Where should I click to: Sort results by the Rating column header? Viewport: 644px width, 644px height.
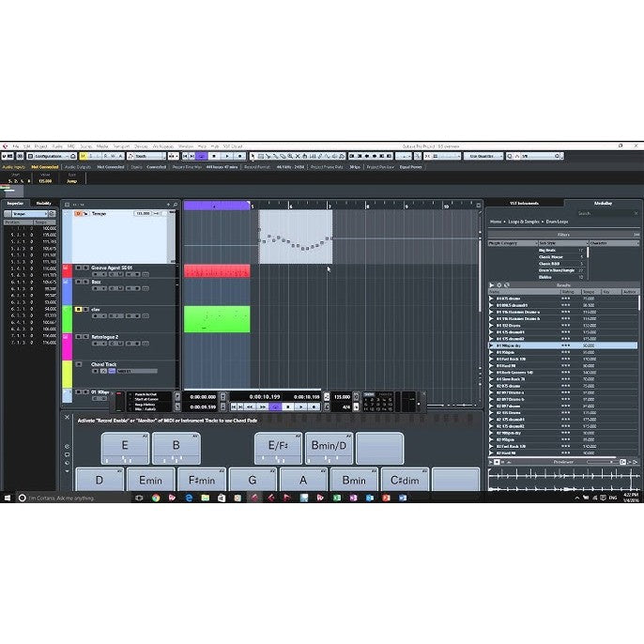571,292
